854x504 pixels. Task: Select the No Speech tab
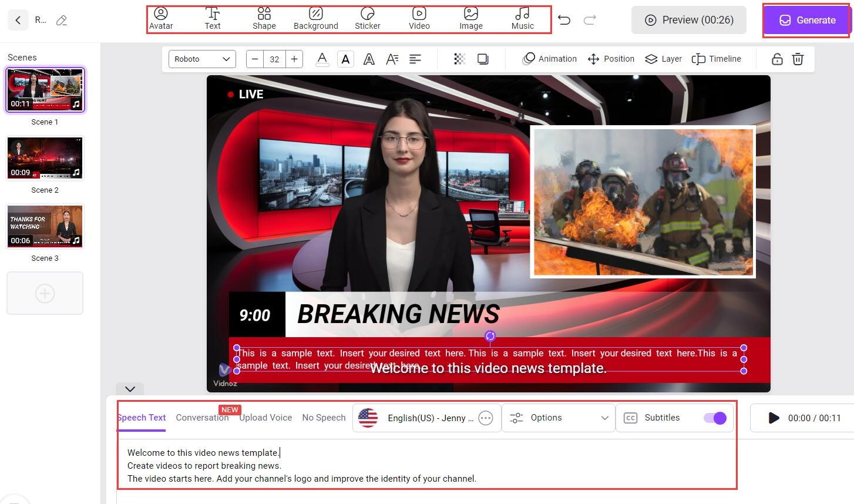coord(324,418)
